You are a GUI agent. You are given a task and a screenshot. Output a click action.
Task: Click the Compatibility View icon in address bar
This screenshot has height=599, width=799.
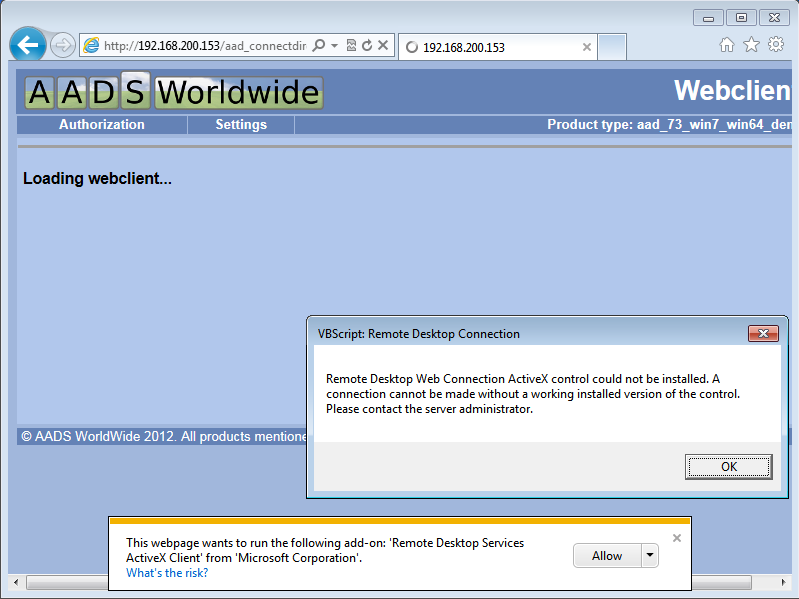point(351,46)
